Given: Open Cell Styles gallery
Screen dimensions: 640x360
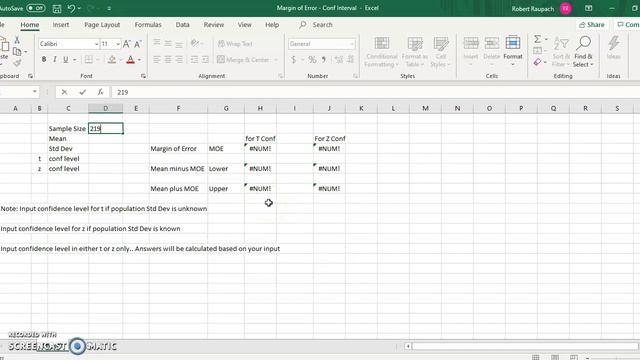Looking at the screenshot, I should (441, 52).
